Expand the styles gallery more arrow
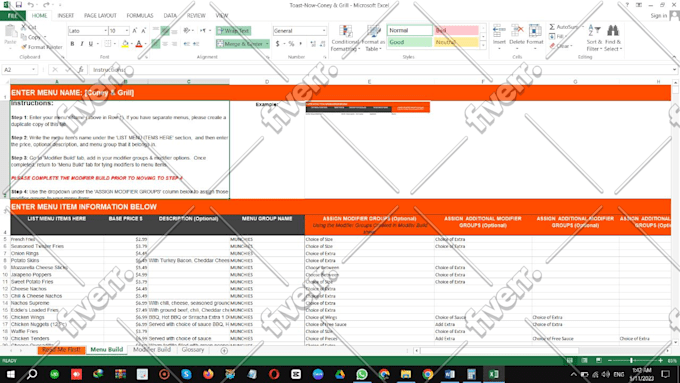Screen dimensions: 680x383 483,46
